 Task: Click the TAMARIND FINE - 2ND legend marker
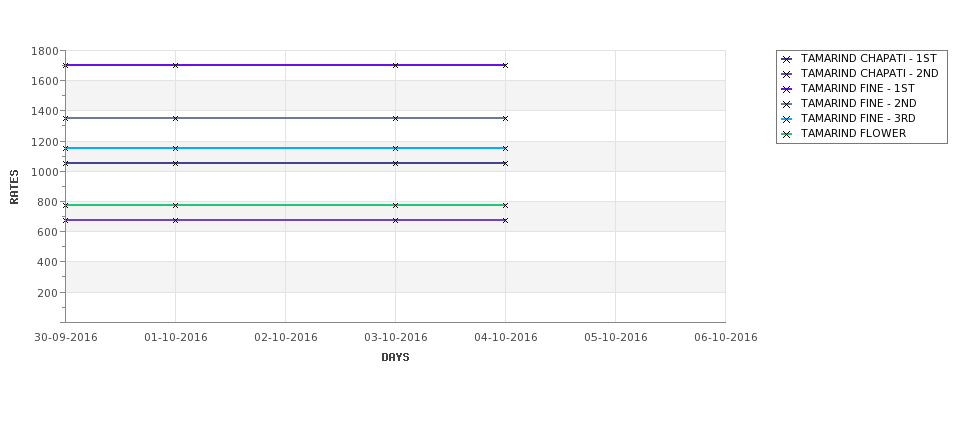pyautogui.click(x=787, y=104)
